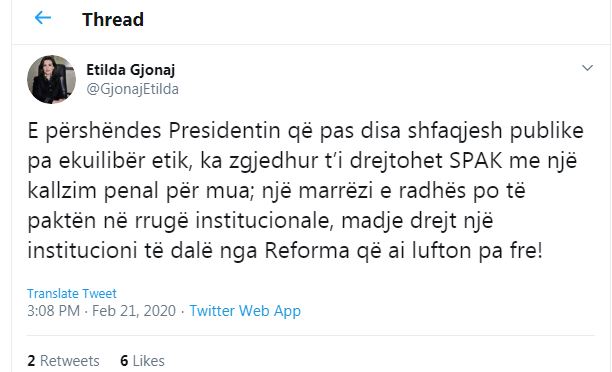Image resolution: width=612 pixels, height=372 pixels.
Task: Click the word Retweets under the tweet
Action: point(69,361)
